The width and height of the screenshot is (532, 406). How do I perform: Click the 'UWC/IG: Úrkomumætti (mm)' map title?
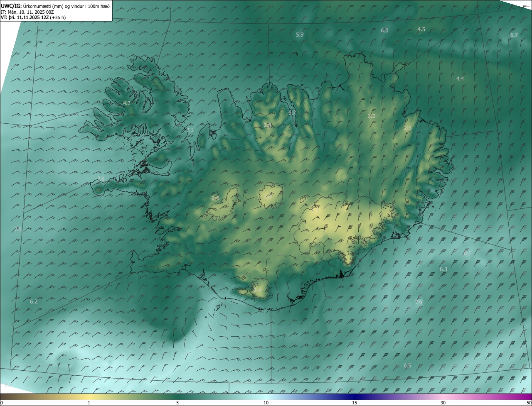click(55, 6)
